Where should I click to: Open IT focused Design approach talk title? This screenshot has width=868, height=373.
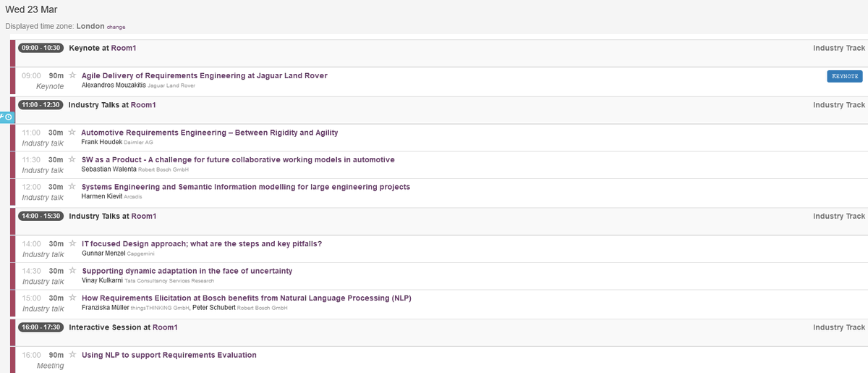[202, 243]
